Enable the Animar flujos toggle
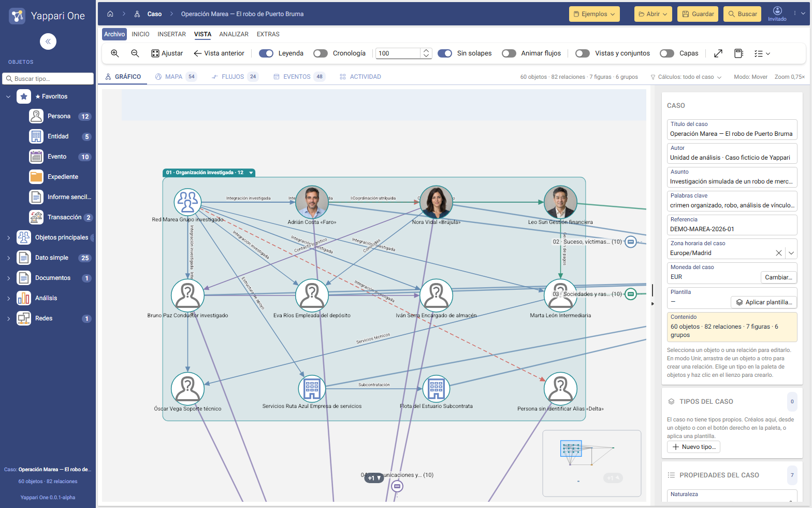 (509, 53)
